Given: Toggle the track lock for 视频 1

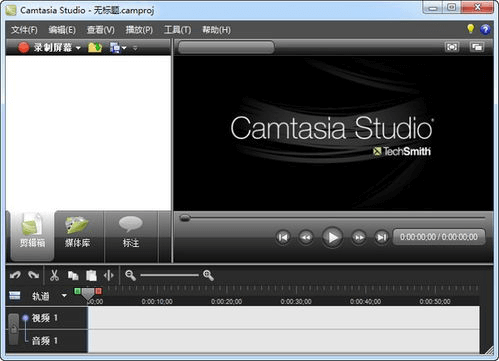Looking at the screenshot, I should click(14, 329).
